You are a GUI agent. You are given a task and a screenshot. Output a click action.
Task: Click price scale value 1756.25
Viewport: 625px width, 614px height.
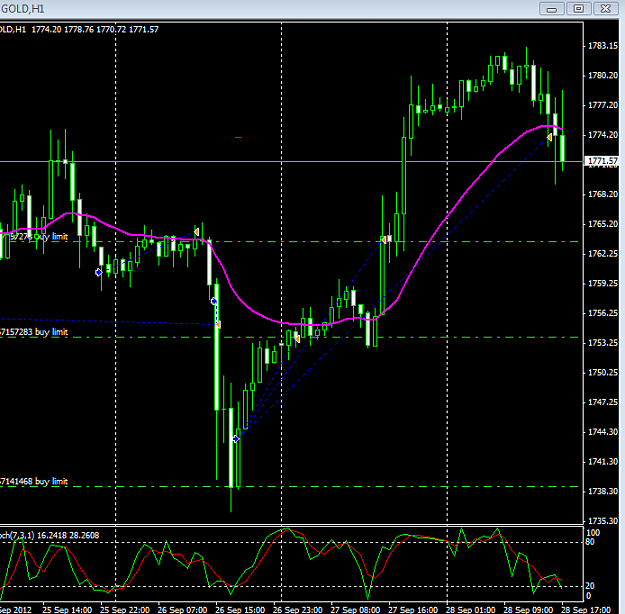pos(603,313)
